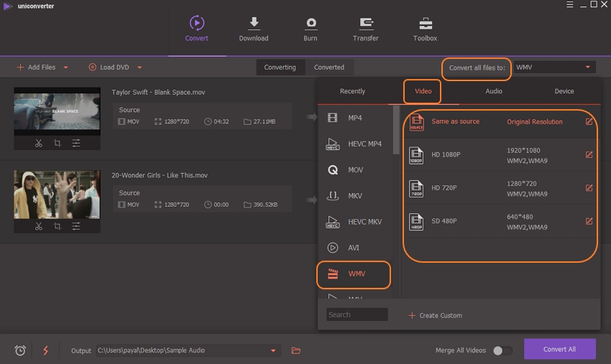Viewport: 611px width, 364px height.
Task: Choose the HD 720P preset
Action: (x=500, y=188)
